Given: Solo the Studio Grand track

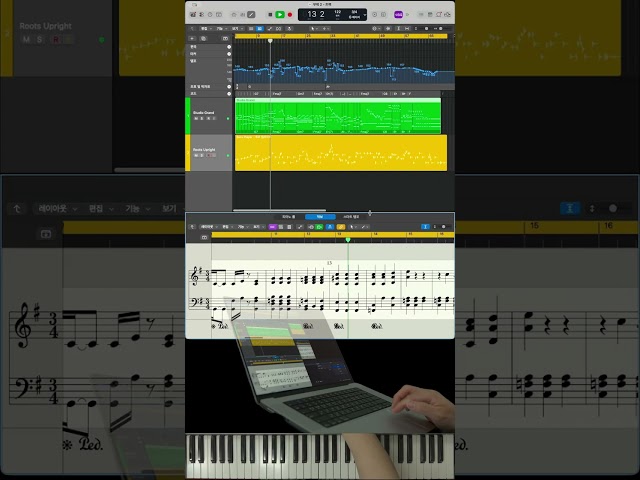Looking at the screenshot, I should 202,118.
